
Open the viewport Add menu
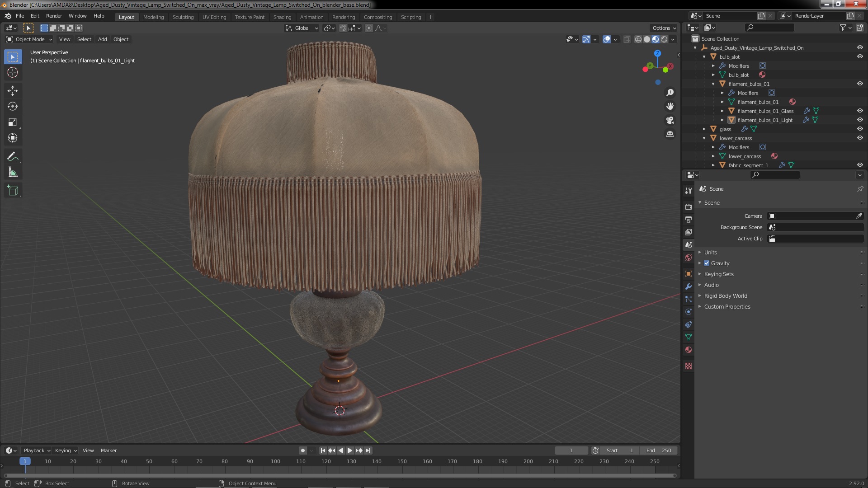point(103,39)
